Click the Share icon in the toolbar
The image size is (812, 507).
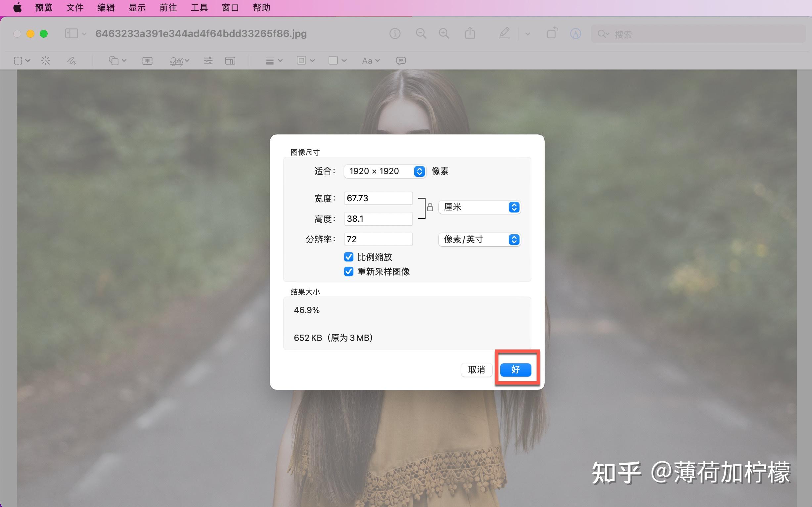(470, 33)
